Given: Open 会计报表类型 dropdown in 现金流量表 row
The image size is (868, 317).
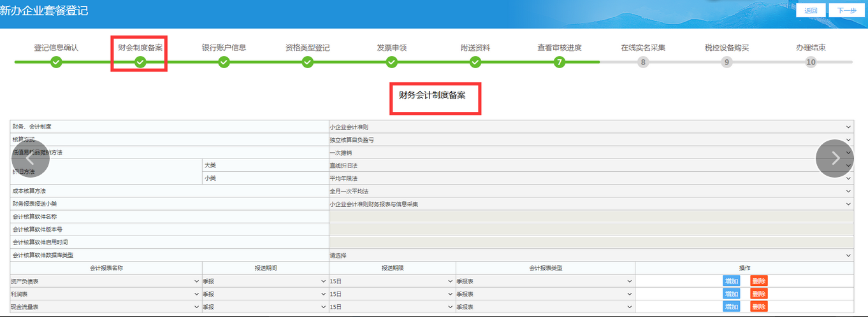Looking at the screenshot, I should click(x=546, y=306).
